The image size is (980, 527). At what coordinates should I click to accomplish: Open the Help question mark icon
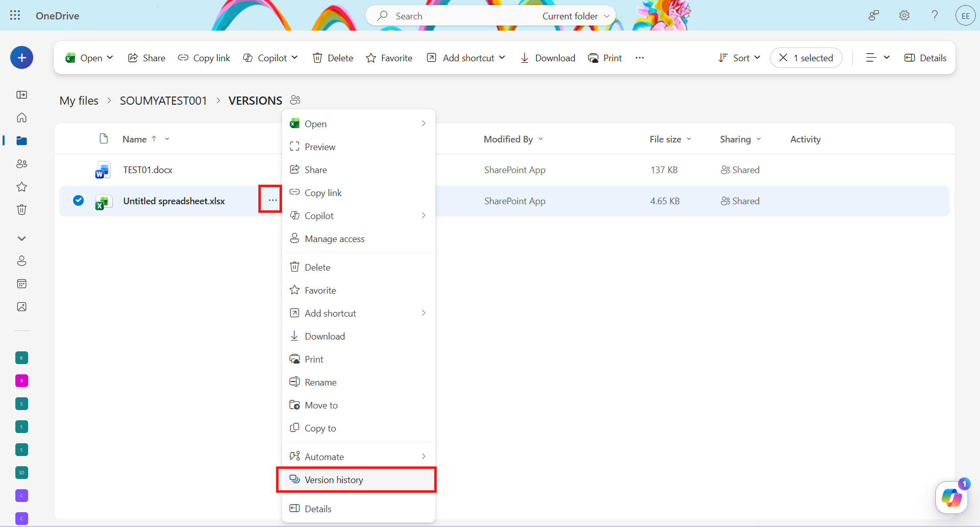pyautogui.click(x=935, y=15)
